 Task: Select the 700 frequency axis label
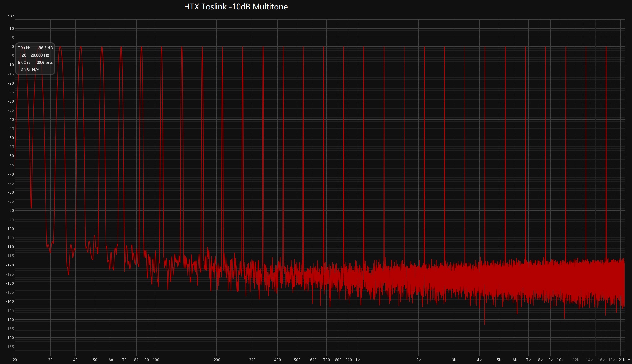tap(326, 360)
